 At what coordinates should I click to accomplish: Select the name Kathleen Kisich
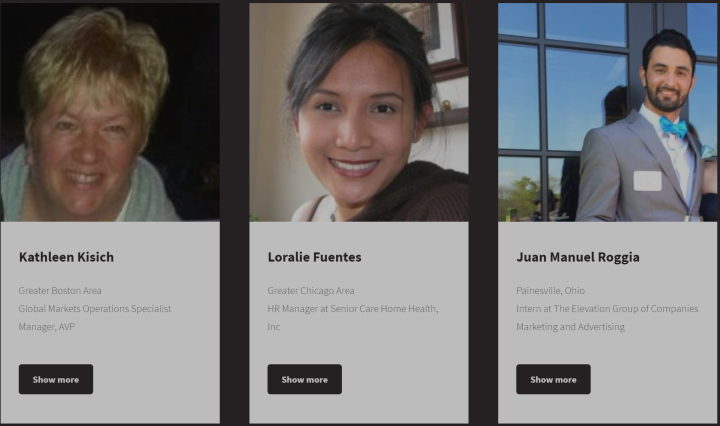tap(66, 257)
